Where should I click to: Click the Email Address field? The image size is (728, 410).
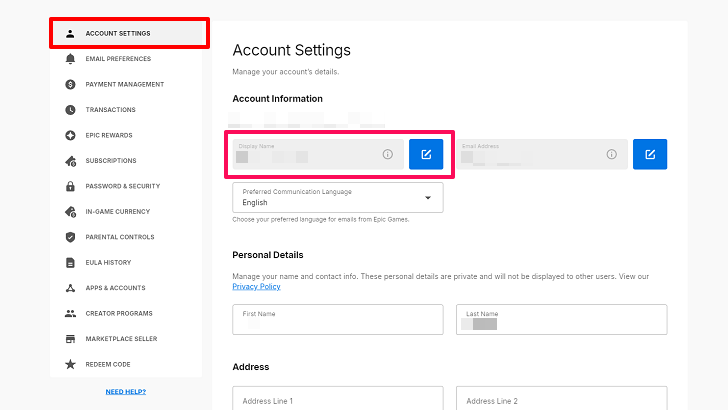(x=542, y=154)
